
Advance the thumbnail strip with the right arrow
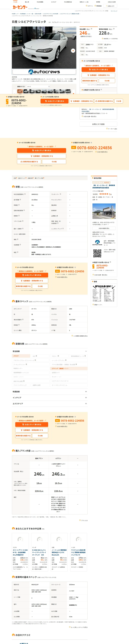pyautogui.click(x=74, y=93)
